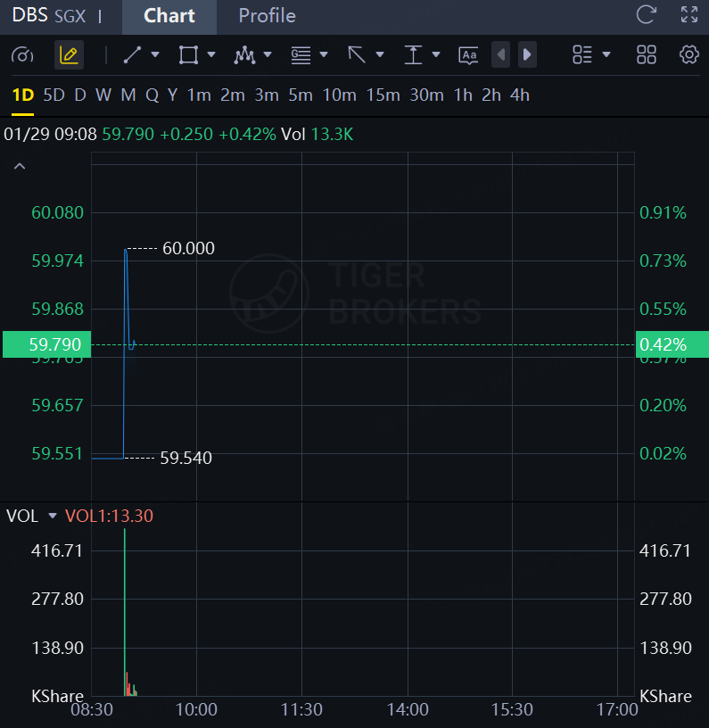Open the VOL indicator dropdown
Screen dimensions: 709x728
[53, 516]
